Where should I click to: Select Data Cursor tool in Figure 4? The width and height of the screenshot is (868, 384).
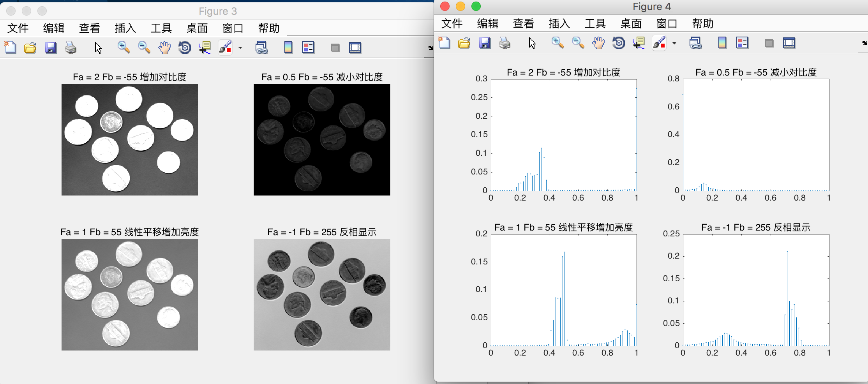[x=639, y=43]
